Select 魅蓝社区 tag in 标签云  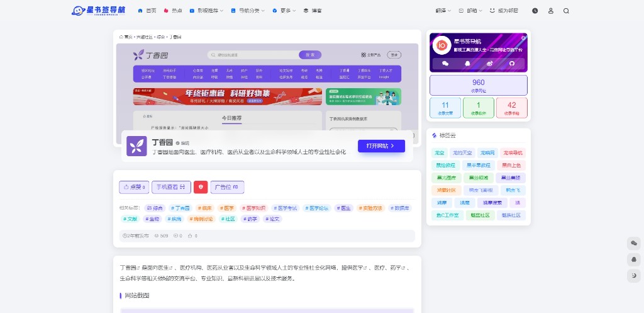click(480, 215)
